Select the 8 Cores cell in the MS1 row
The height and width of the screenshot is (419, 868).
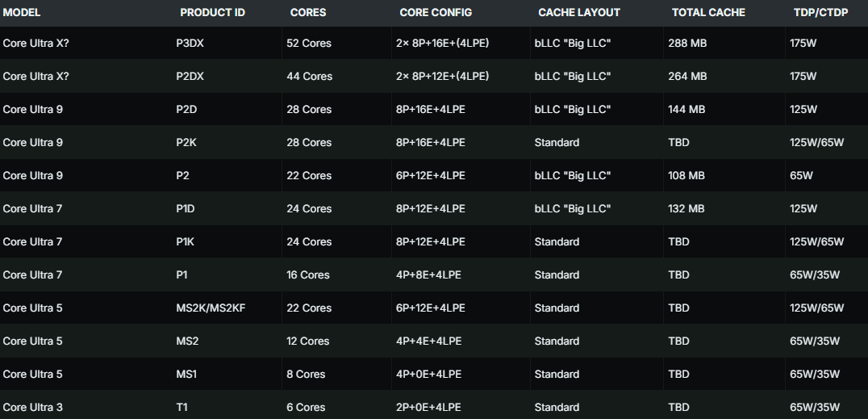point(306,374)
